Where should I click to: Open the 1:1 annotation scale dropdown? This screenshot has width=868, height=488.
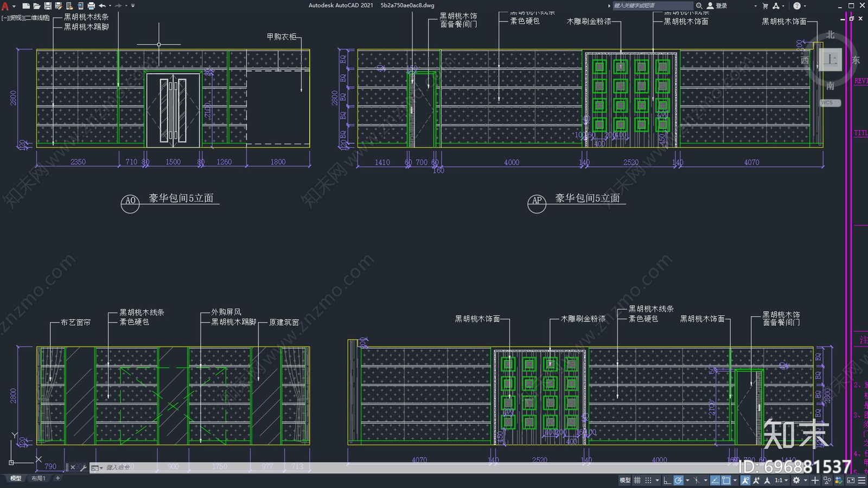(x=781, y=480)
